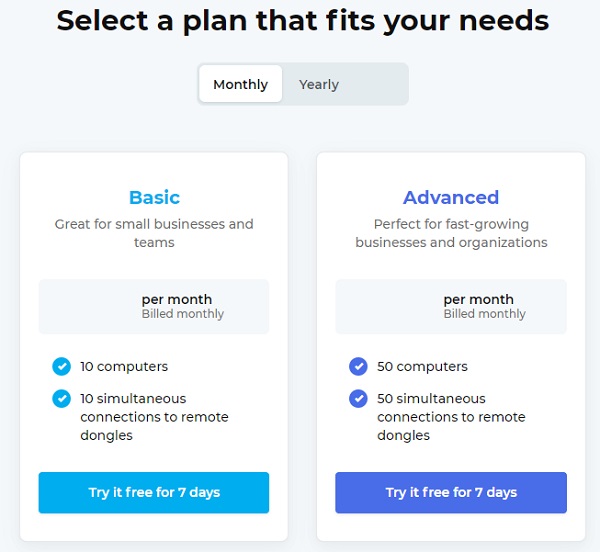Click the 50 simultaneous connections feature text
The image size is (600, 552).
[x=451, y=417]
